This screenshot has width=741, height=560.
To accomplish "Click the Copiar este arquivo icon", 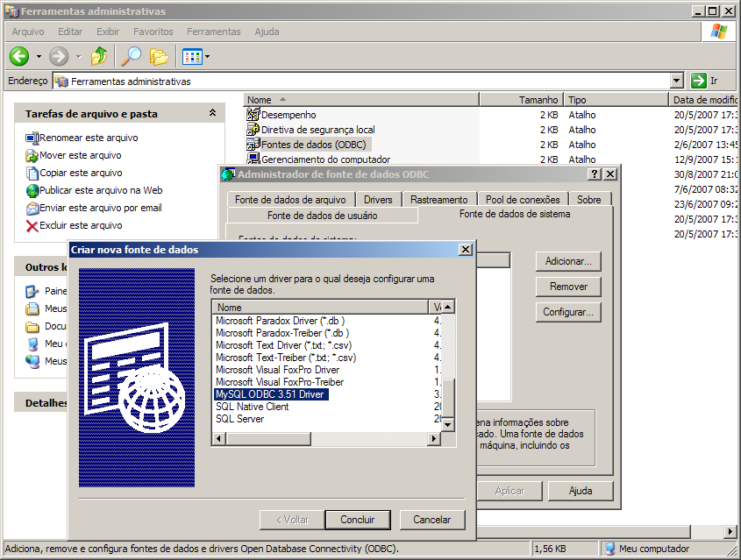I will coord(32,173).
